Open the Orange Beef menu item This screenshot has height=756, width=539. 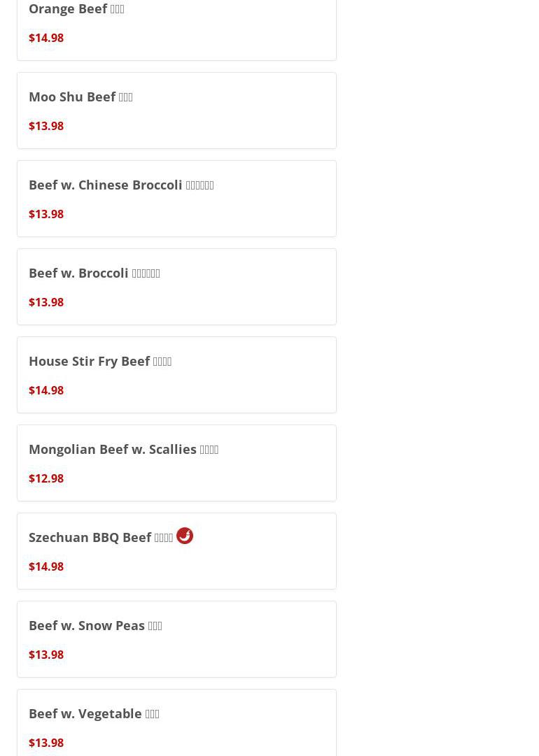tap(76, 9)
